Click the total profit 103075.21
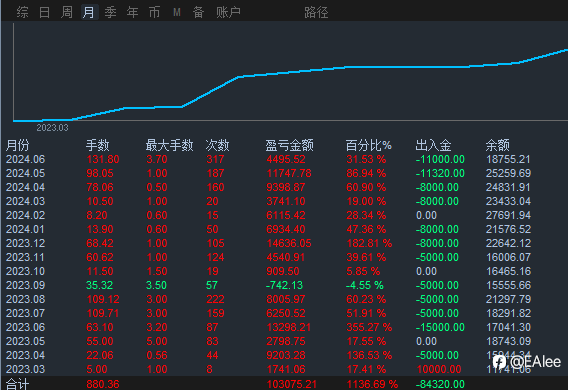This screenshot has width=568, height=390. pos(292,384)
